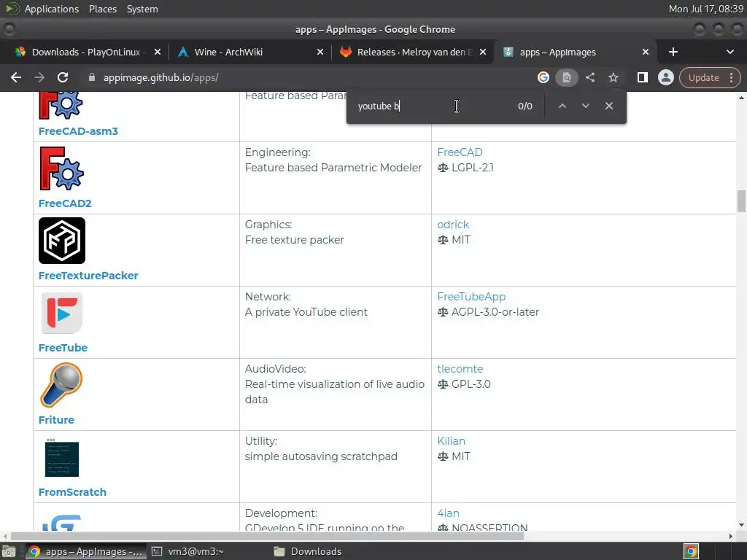Image resolution: width=747 pixels, height=560 pixels.
Task: Click 'A private YouTube client' text
Action: tap(306, 312)
